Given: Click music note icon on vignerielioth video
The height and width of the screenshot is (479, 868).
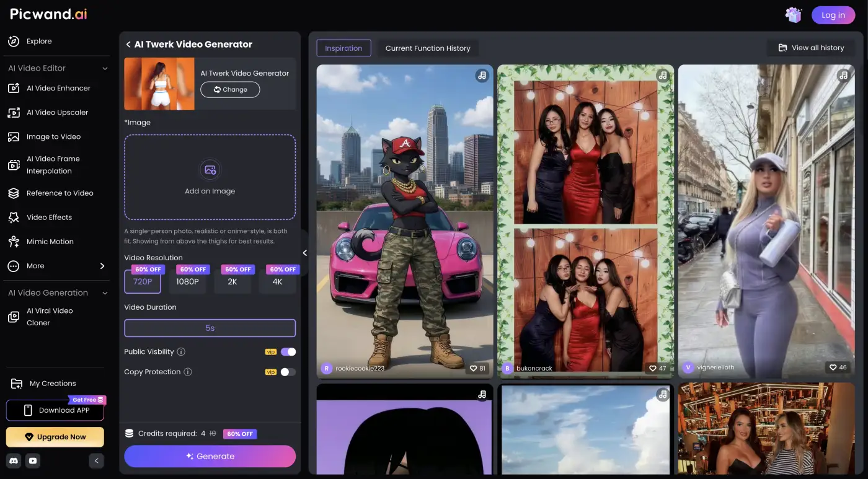Looking at the screenshot, I should [843, 76].
